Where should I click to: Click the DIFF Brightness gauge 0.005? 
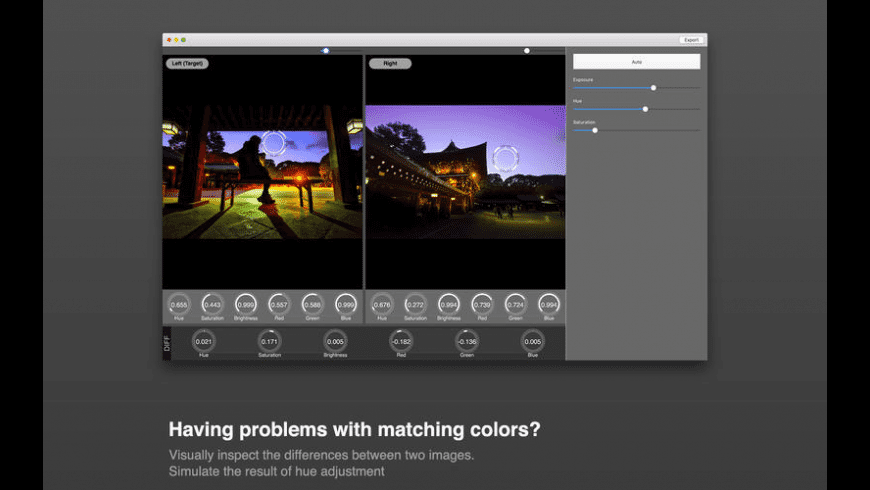click(x=335, y=341)
